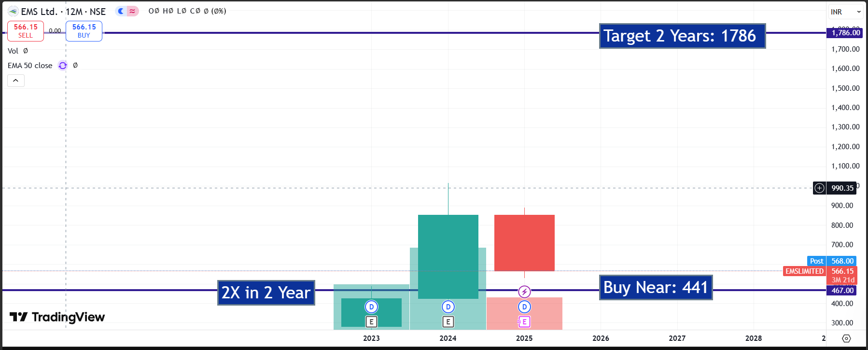Click the 0.00 spread value

[55, 30]
